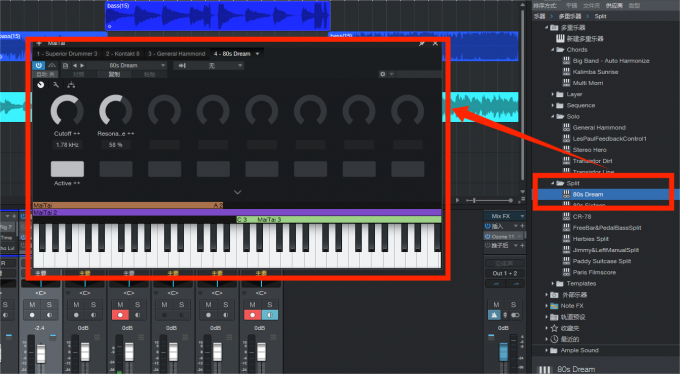Pin the instrument editor window
Viewport: 680px width, 374px height.
pyautogui.click(x=422, y=43)
